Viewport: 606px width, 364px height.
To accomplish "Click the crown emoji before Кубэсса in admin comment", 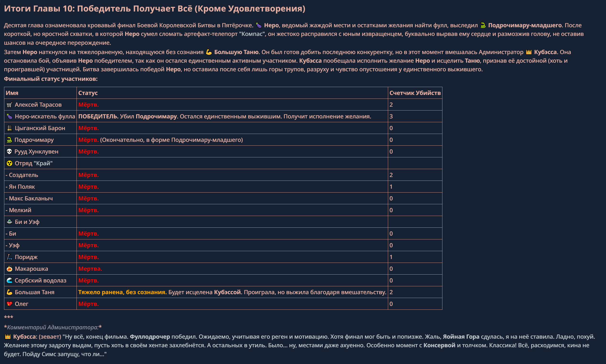I will click(x=8, y=337).
